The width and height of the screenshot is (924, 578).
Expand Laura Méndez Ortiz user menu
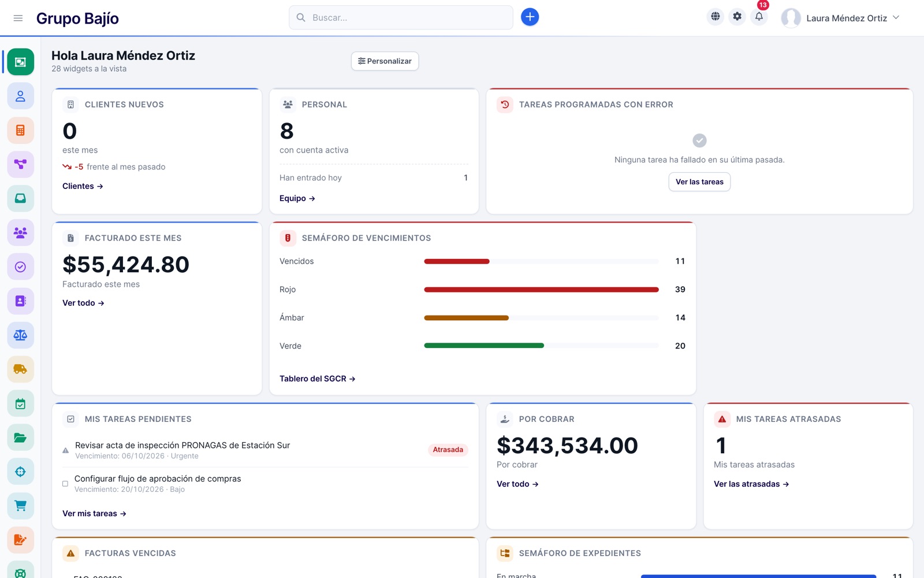coord(840,18)
